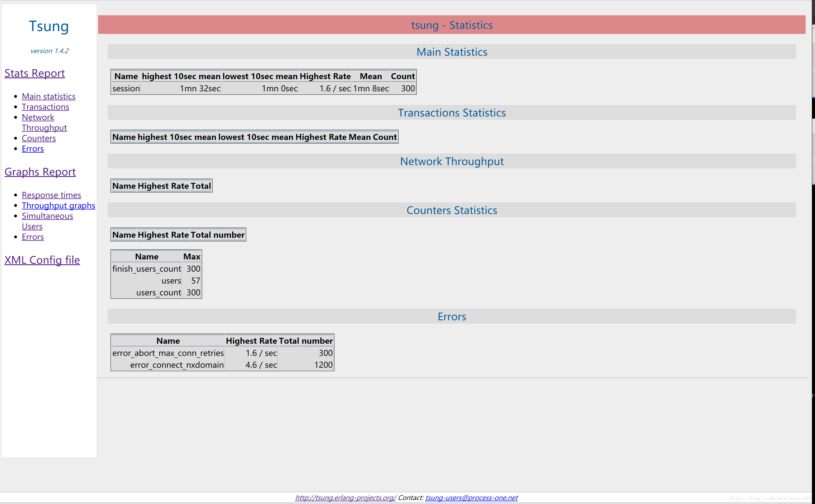Click the users max value 57

point(195,281)
